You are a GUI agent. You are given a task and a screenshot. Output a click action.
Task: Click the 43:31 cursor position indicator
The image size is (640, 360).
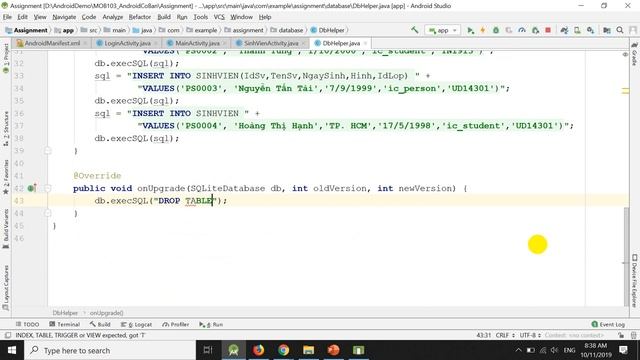point(484,336)
